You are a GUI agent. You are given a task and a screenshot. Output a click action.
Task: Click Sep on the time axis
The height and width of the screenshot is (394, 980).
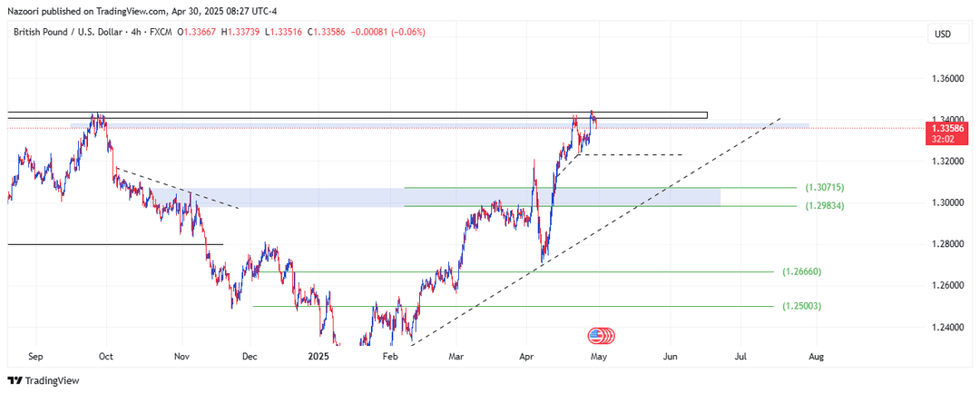[x=35, y=357]
